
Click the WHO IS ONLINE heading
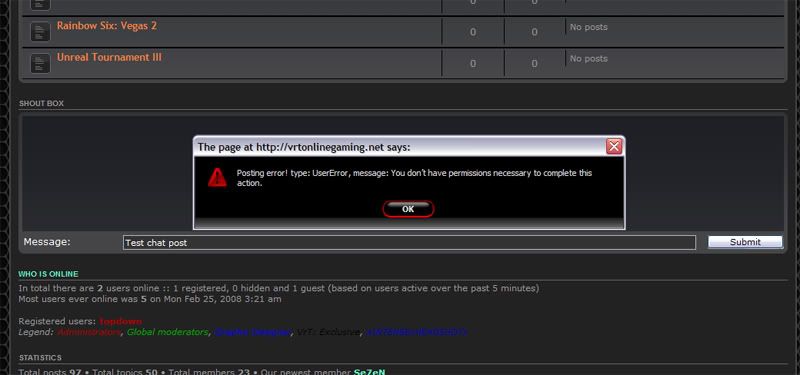(48, 274)
